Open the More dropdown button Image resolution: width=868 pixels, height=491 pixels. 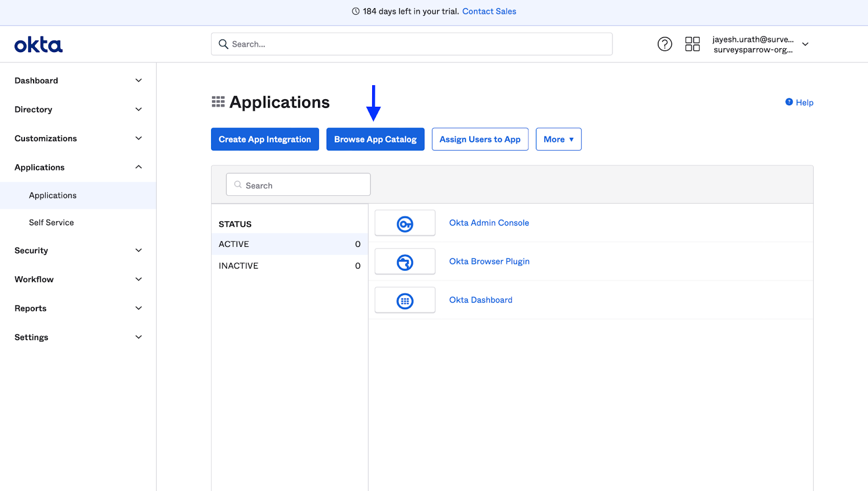pos(558,139)
